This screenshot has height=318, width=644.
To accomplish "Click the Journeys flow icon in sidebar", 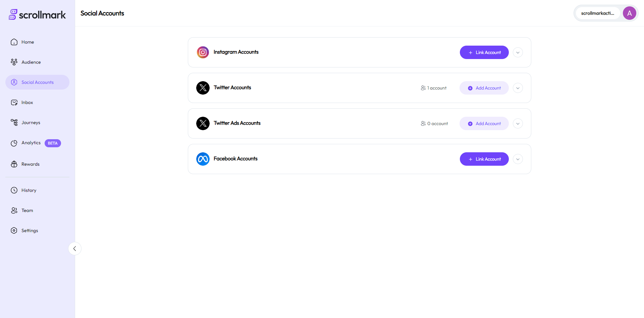I will point(14,122).
